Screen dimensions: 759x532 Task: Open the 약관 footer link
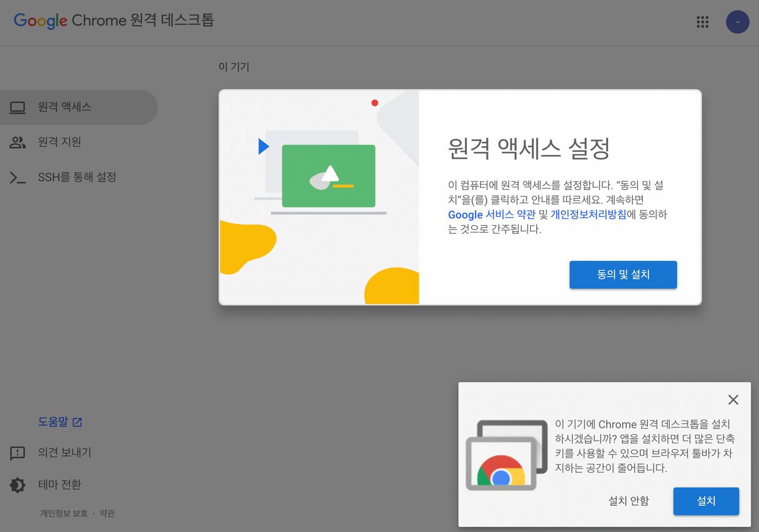coord(107,513)
